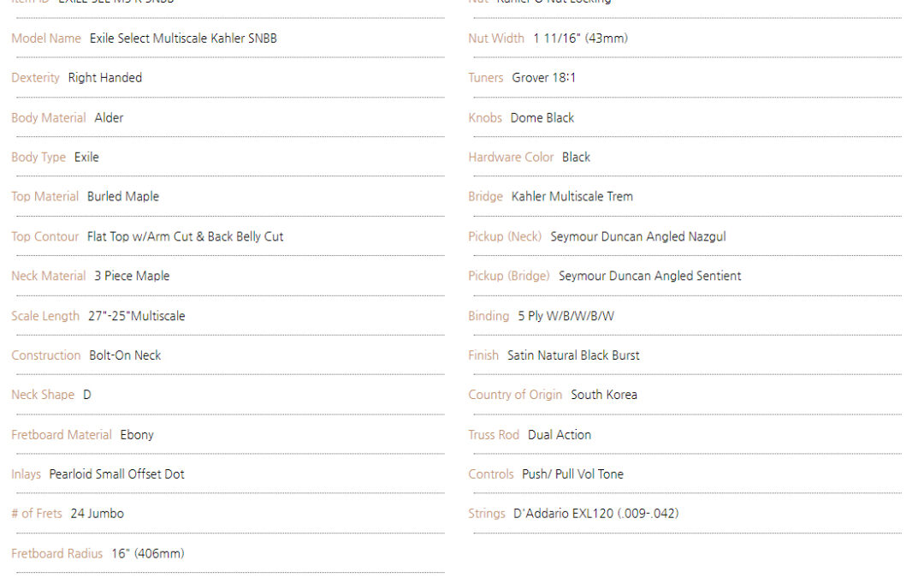Click the Top Material value Burled Maple
The width and height of the screenshot is (924, 578).
(123, 196)
